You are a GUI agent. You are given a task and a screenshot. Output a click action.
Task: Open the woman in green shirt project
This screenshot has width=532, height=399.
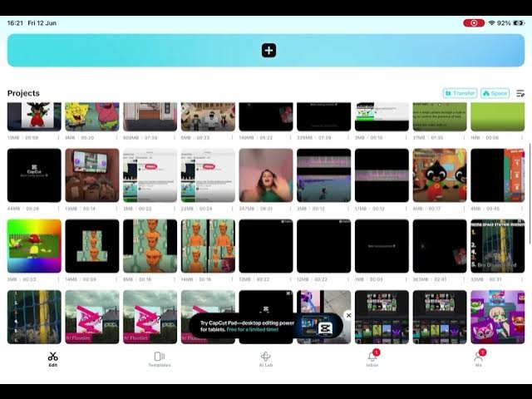click(x=266, y=175)
